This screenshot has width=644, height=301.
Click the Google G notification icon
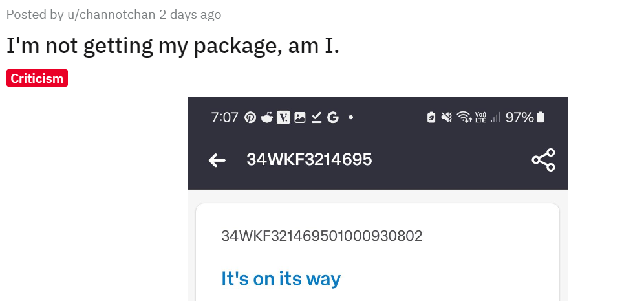[333, 118]
